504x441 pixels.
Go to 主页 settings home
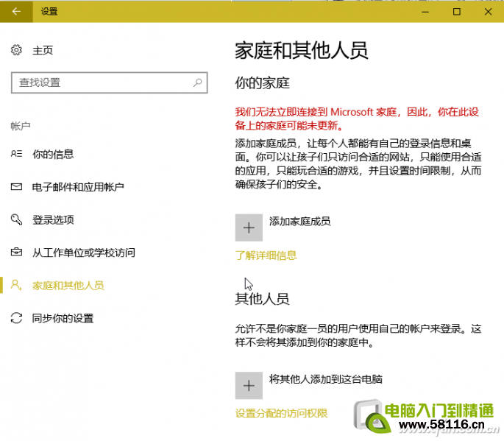point(43,50)
